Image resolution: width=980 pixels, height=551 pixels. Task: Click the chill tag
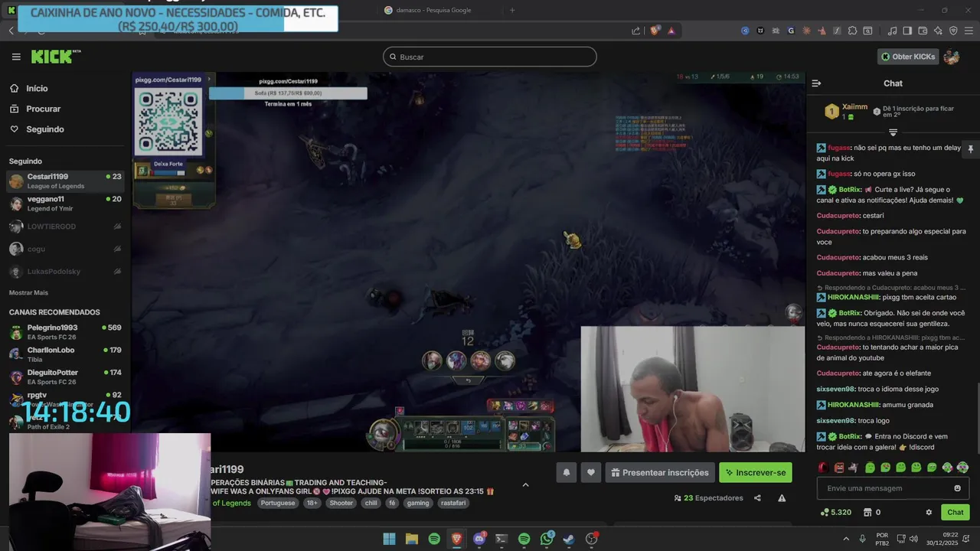tap(371, 503)
